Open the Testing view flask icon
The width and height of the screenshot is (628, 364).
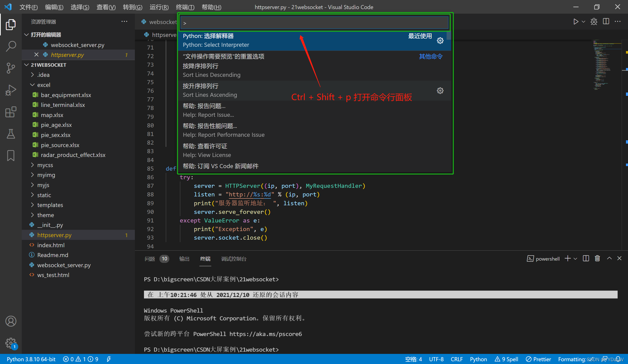click(x=11, y=134)
